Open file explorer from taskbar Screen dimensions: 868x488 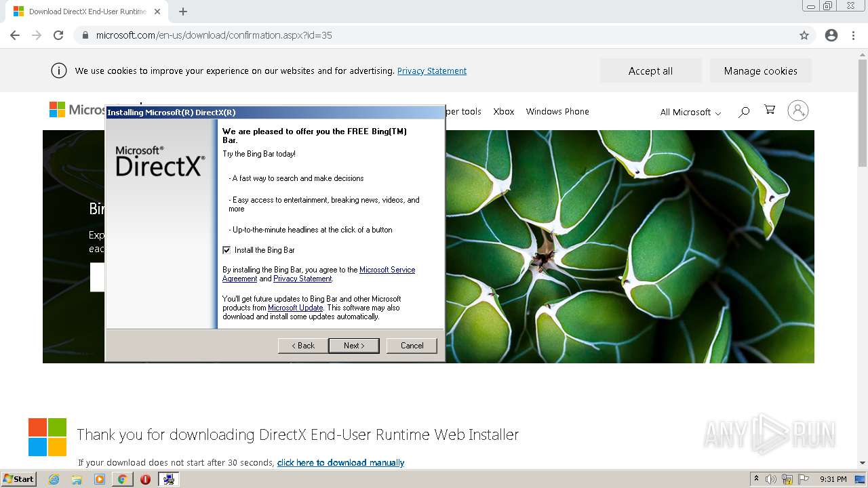point(77,479)
